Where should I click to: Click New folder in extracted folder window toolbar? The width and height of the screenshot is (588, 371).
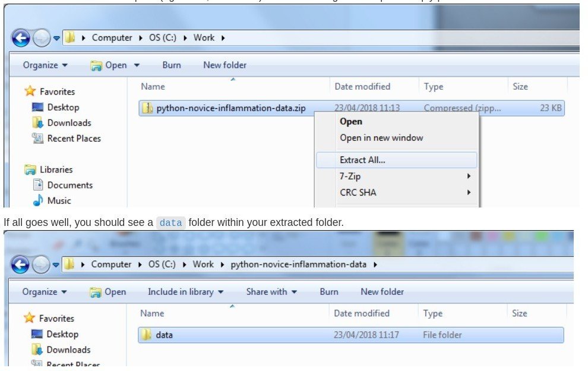click(382, 292)
